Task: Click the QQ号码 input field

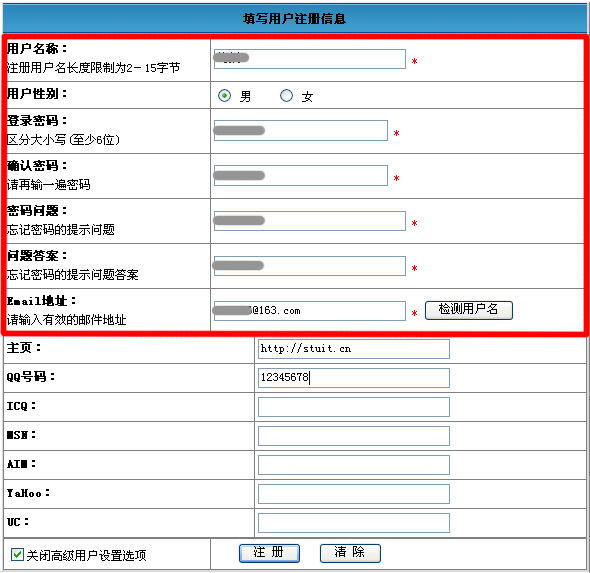Action: pyautogui.click(x=354, y=378)
